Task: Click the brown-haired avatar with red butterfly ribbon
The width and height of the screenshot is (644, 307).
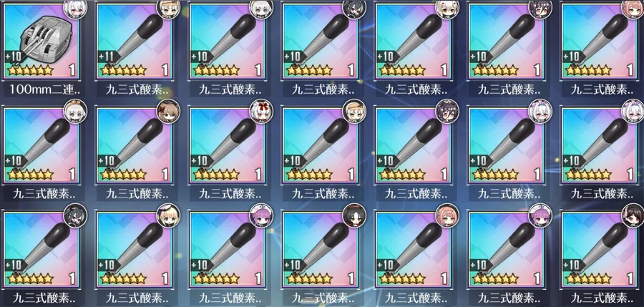Action: [x=168, y=110]
